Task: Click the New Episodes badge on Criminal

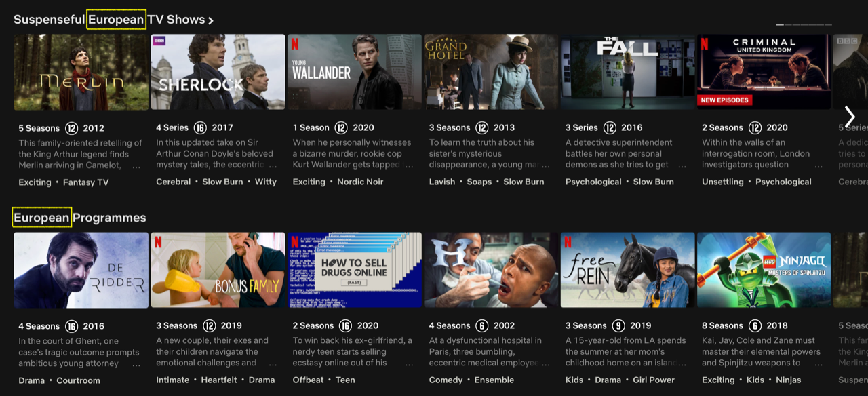Action: 725,100
